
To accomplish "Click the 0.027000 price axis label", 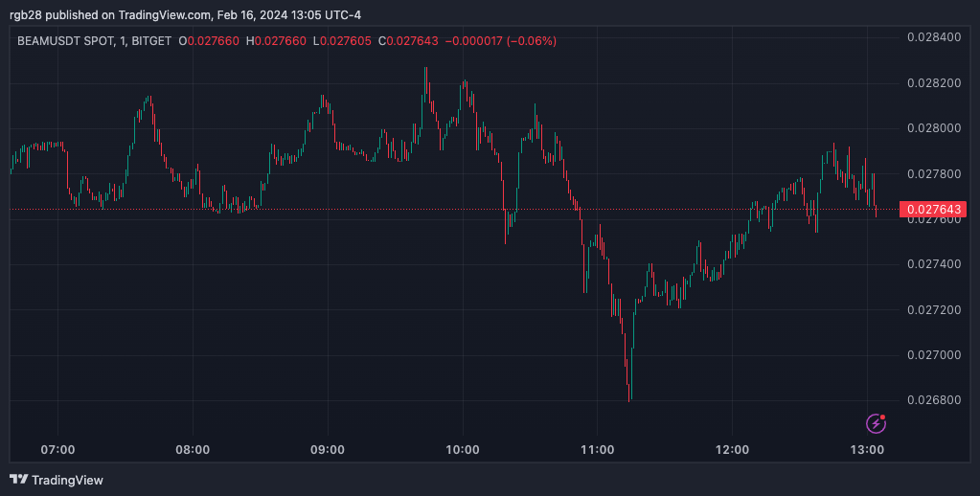I will click(x=934, y=355).
